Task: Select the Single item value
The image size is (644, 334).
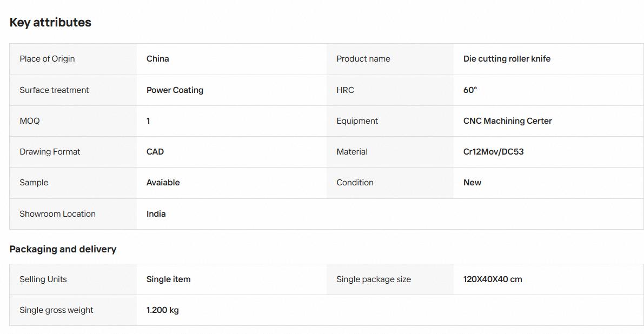Action: (168, 279)
